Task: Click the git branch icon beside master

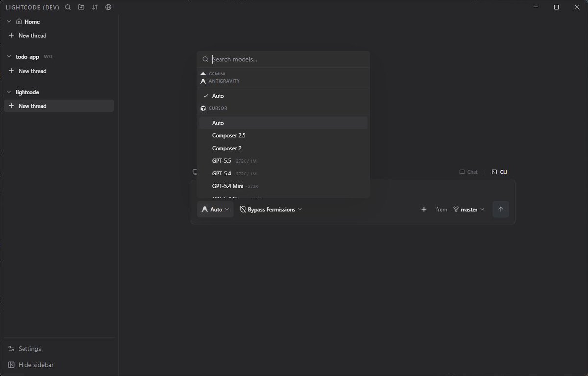Action: pos(456,209)
